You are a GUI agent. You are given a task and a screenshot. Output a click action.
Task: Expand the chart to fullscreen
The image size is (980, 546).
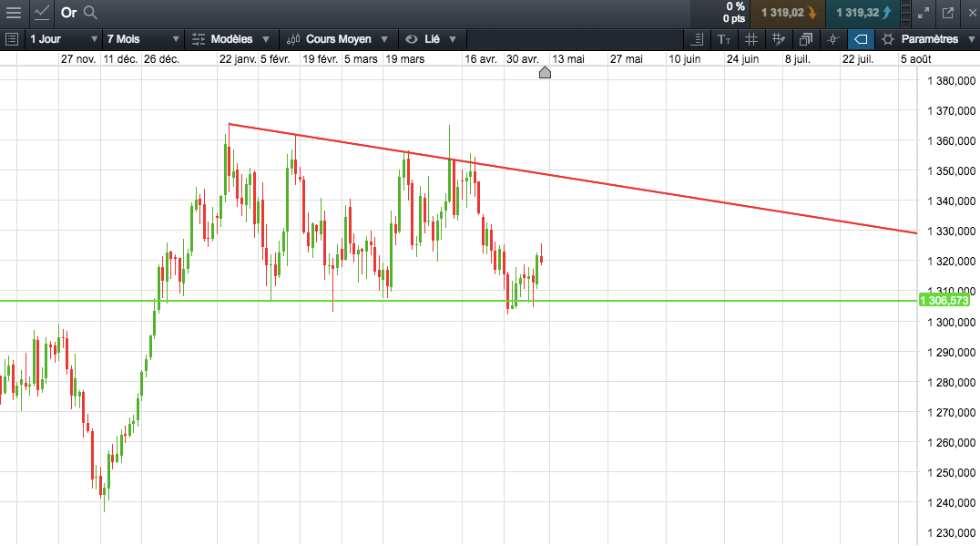(924, 13)
